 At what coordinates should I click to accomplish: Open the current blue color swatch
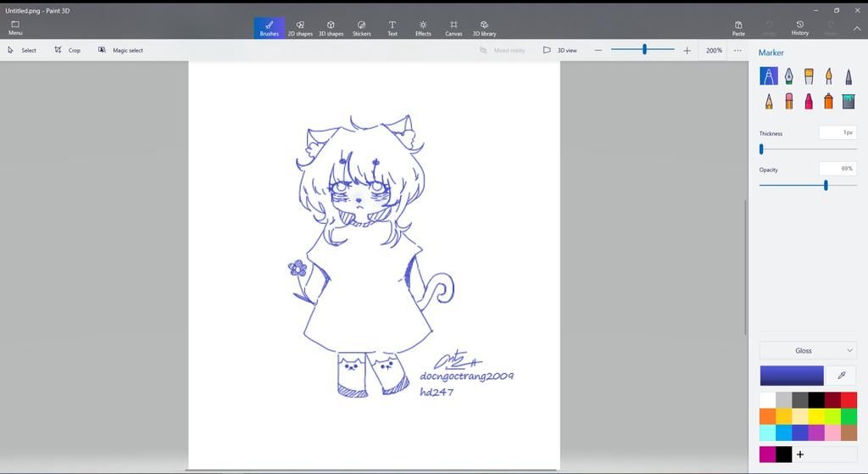(x=792, y=375)
